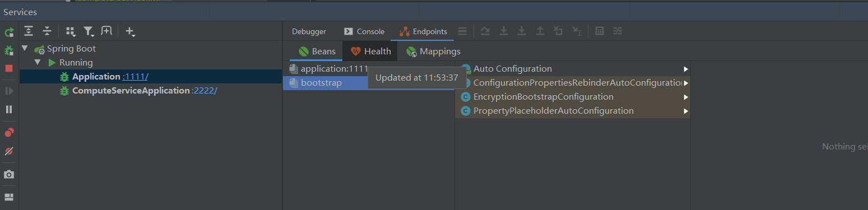This screenshot has width=868, height=210.
Task: Open the Health sub-tab
Action: pyautogui.click(x=370, y=52)
